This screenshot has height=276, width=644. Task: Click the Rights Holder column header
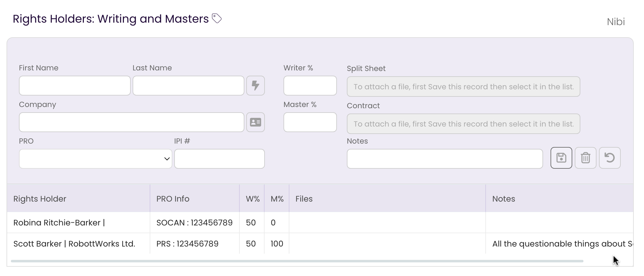point(79,198)
